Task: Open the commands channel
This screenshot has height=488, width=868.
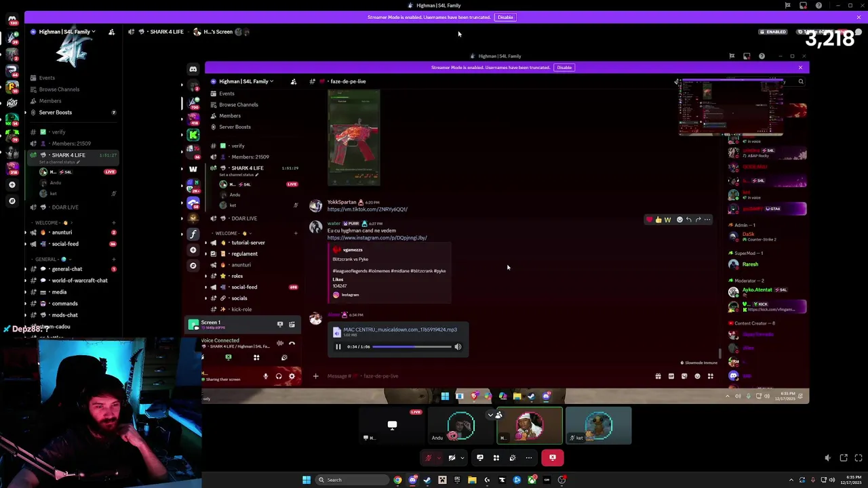Action: [64, 304]
